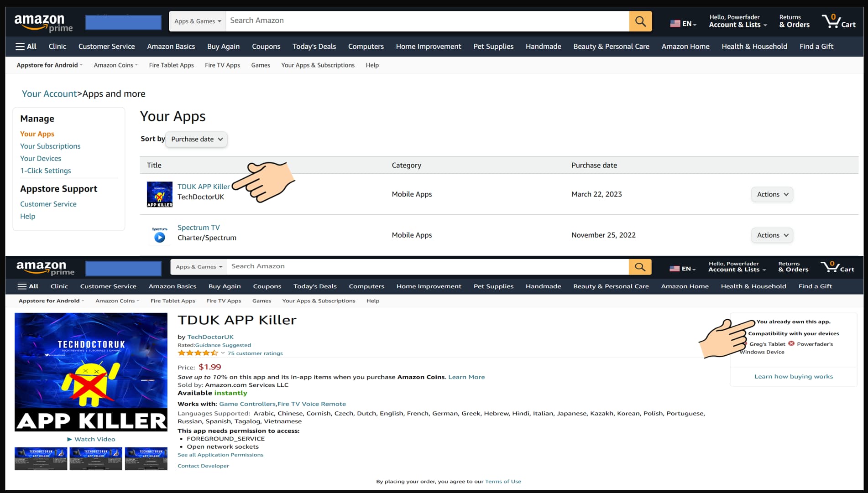Select the third screenshot thumbnail under Watch Video
The width and height of the screenshot is (868, 493).
pyautogui.click(x=146, y=458)
